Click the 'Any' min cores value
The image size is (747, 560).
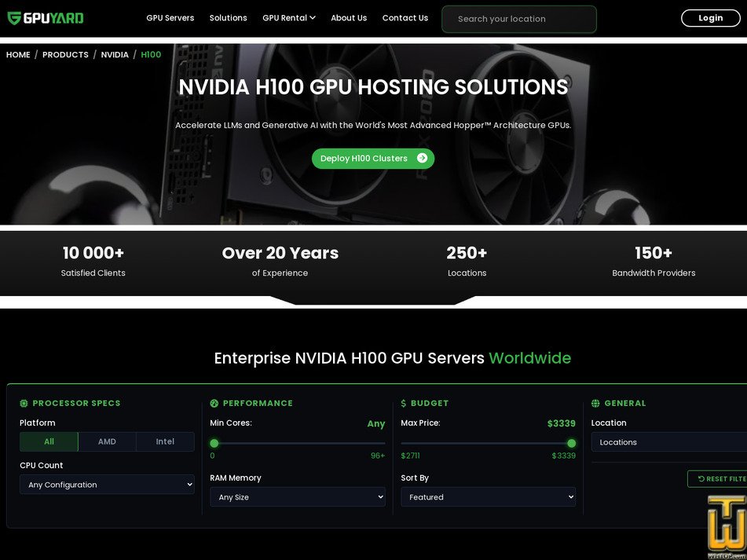click(x=376, y=424)
